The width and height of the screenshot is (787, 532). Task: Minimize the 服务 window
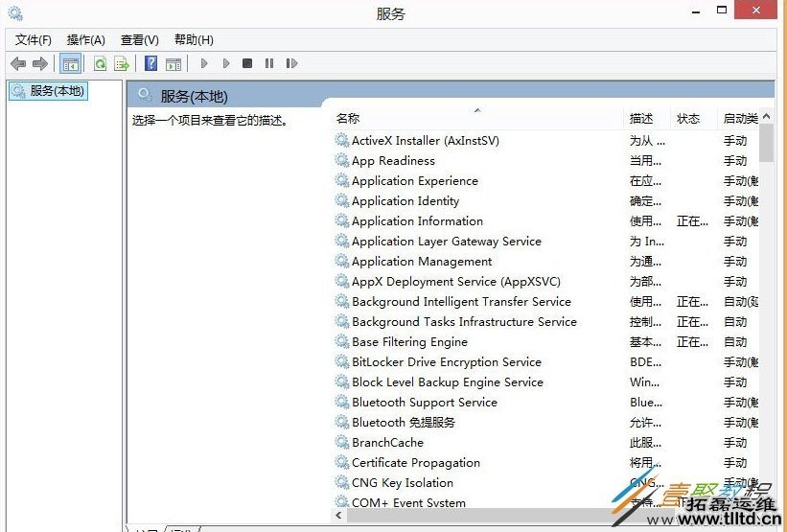(696, 12)
